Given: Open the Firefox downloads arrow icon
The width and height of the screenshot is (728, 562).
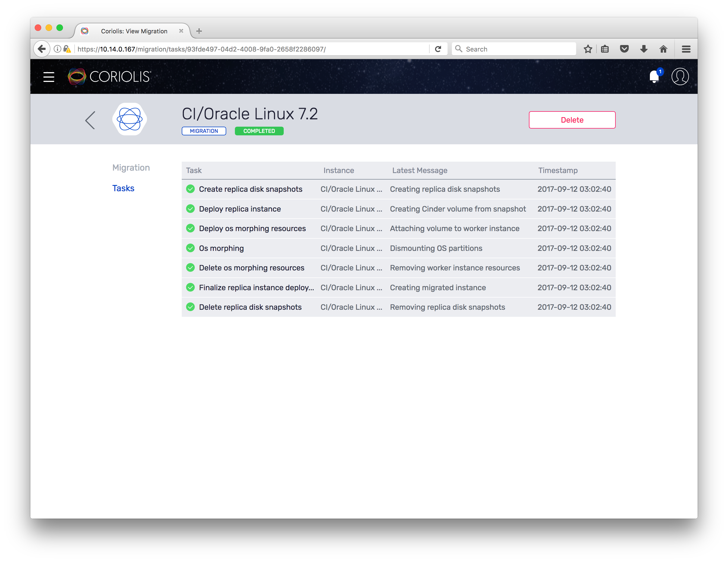Looking at the screenshot, I should click(644, 49).
